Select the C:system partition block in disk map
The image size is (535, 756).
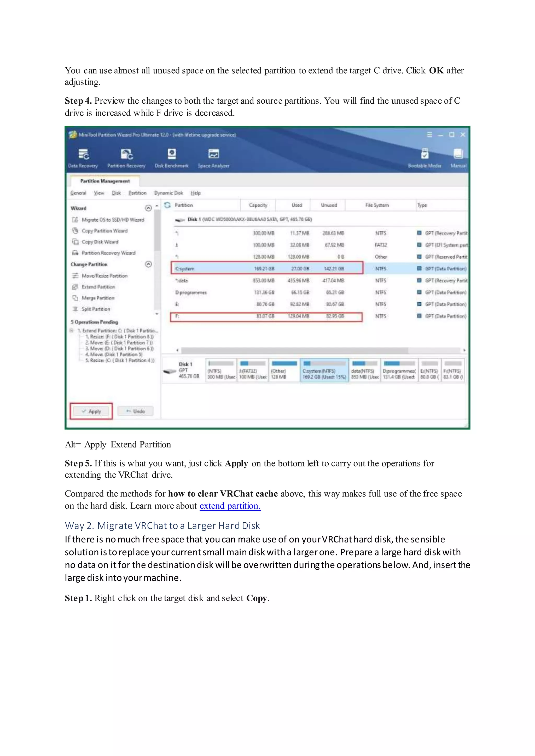point(324,371)
